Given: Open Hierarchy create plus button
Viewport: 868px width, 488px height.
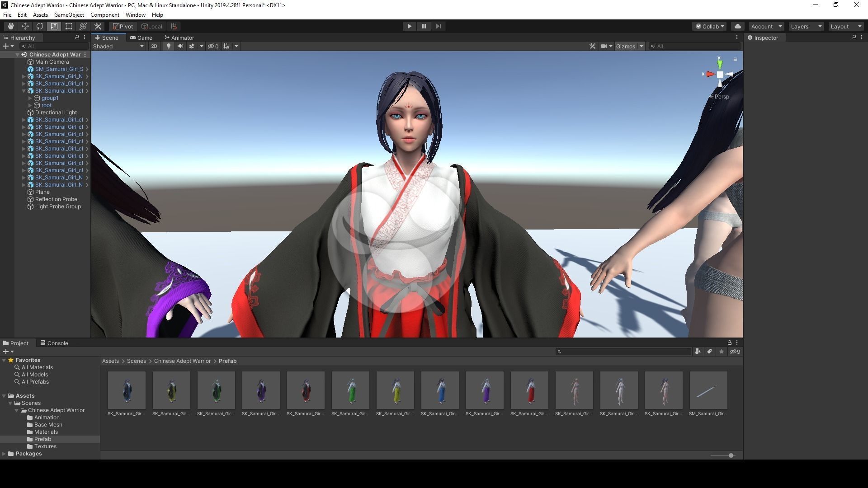Looking at the screenshot, I should click(x=8, y=46).
